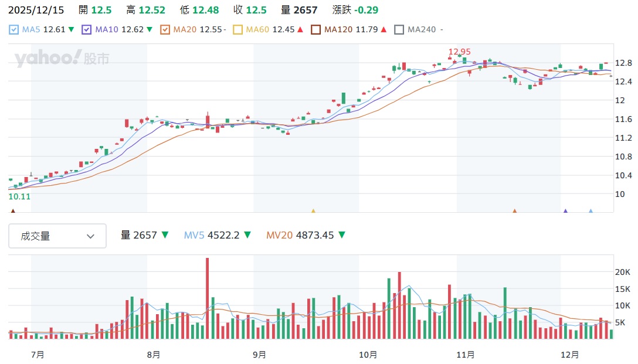This screenshot has height=364, width=638.
Task: Click the purple triangle marker near December
Action: pyautogui.click(x=565, y=210)
